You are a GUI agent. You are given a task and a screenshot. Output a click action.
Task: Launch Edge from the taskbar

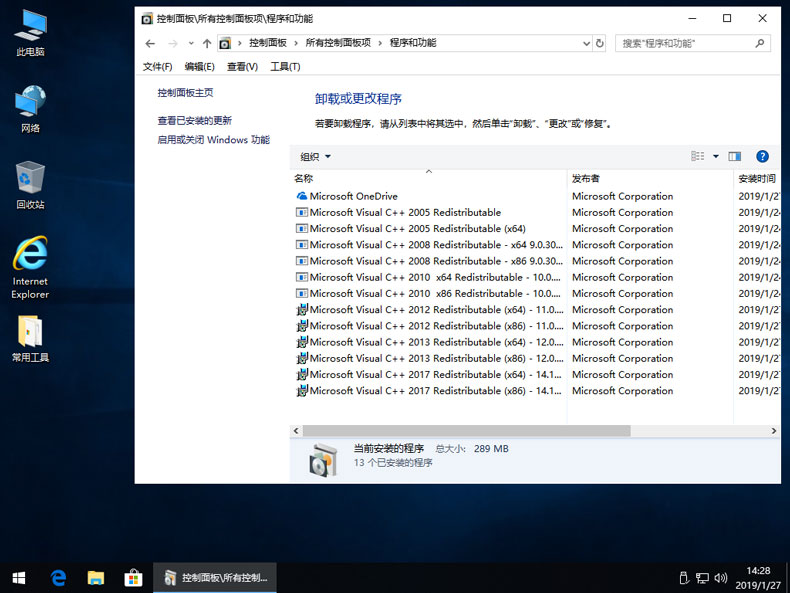[x=58, y=578]
